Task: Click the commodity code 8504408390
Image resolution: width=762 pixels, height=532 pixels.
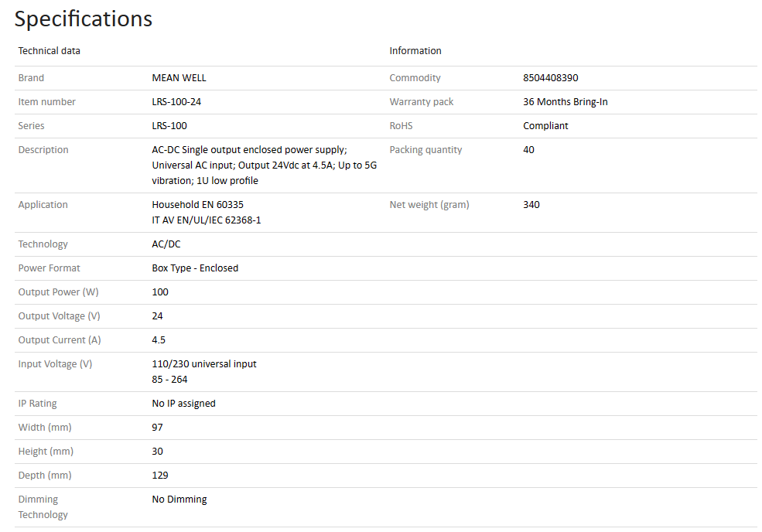Action: pyautogui.click(x=551, y=78)
